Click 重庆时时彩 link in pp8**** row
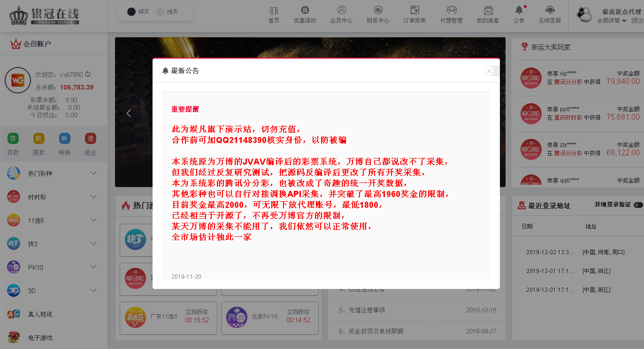The image size is (644, 349). point(568,117)
